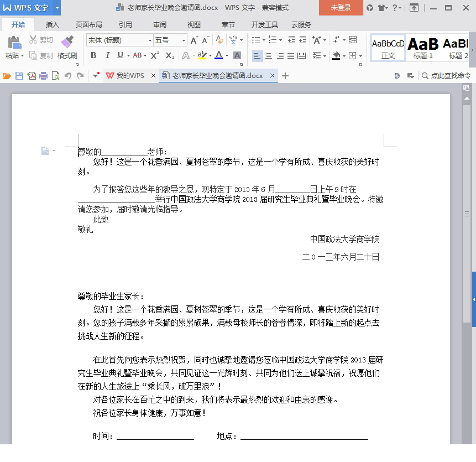Open the 插入 ribbon tab
The height and width of the screenshot is (462, 476).
(x=52, y=24)
